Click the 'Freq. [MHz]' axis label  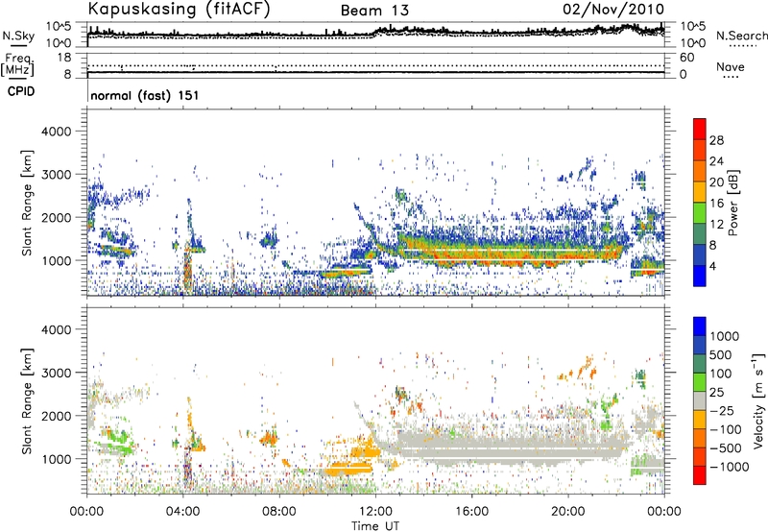pos(17,65)
